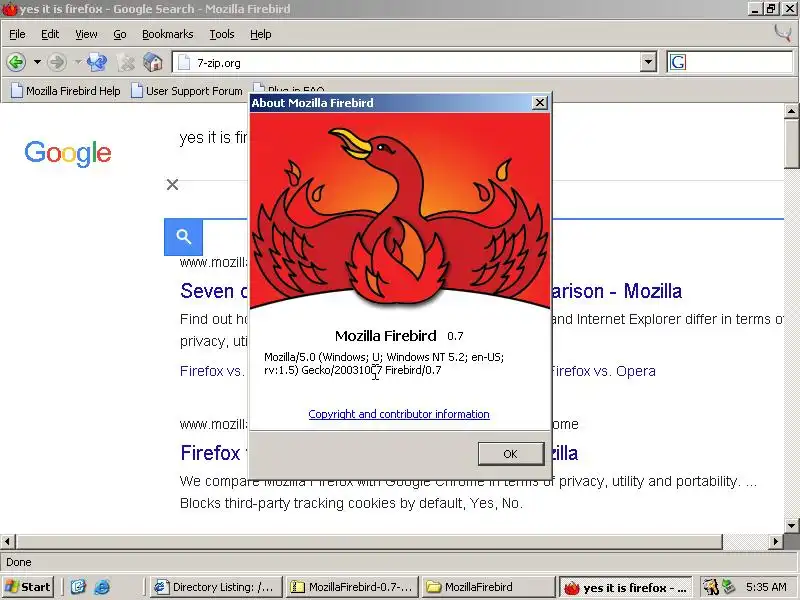This screenshot has width=800, height=600.
Task: Open the Help menu
Action: 260,34
